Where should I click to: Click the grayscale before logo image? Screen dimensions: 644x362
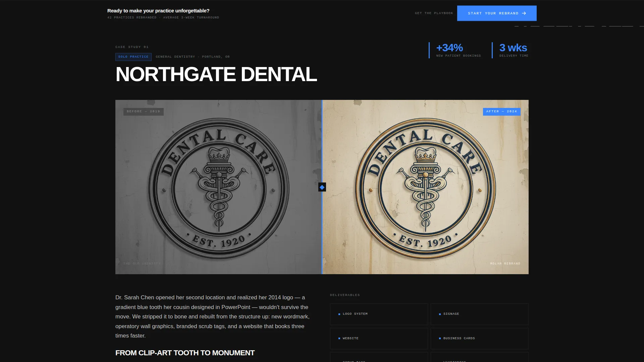pyautogui.click(x=218, y=187)
